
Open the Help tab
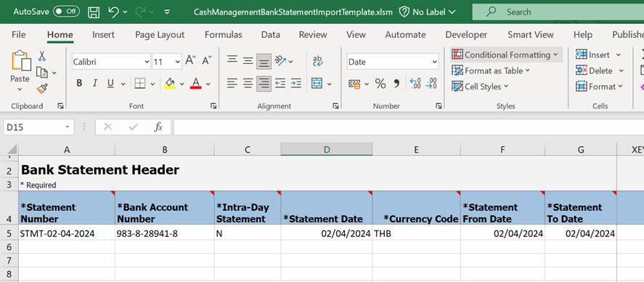(x=583, y=35)
